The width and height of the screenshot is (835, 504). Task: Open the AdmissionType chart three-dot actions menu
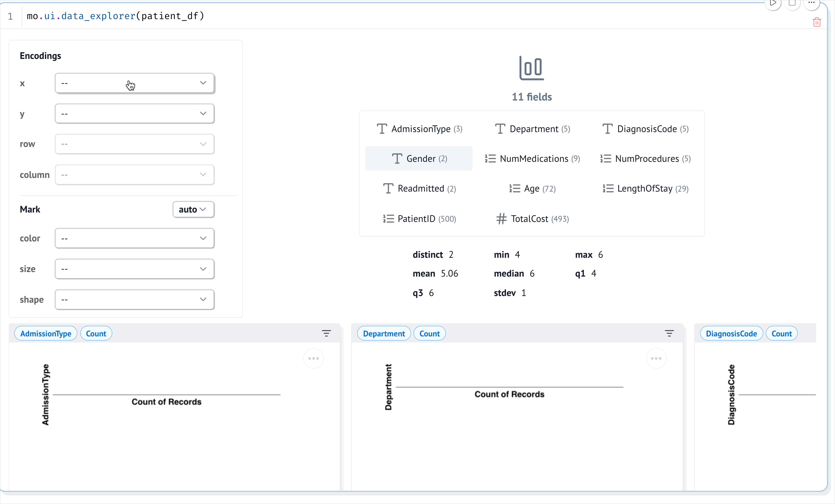(x=314, y=358)
